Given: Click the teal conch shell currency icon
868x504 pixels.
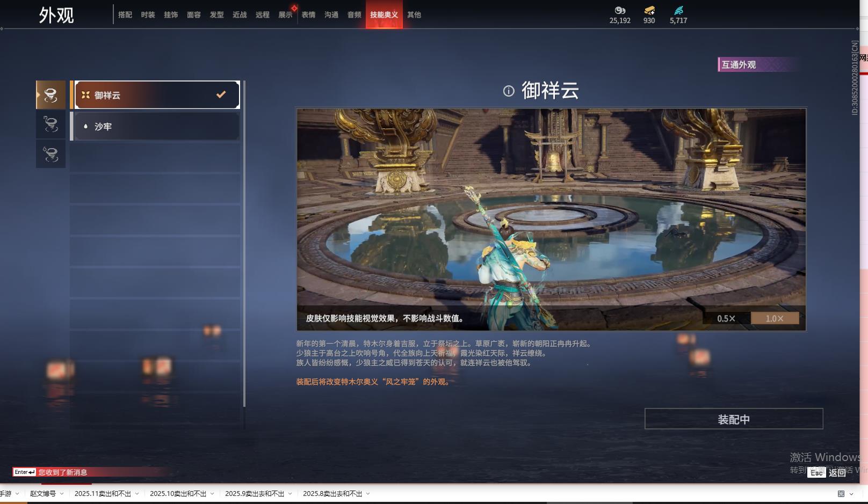Looking at the screenshot, I should 678,10.
